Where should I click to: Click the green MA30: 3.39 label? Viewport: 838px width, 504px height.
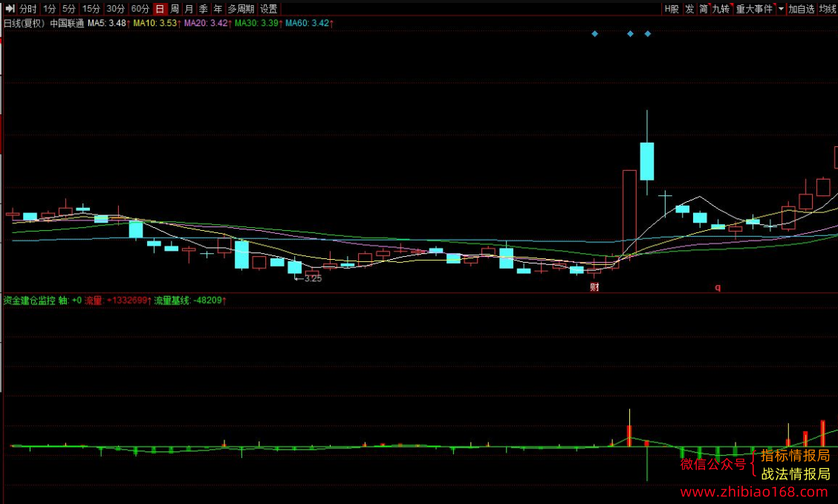258,23
